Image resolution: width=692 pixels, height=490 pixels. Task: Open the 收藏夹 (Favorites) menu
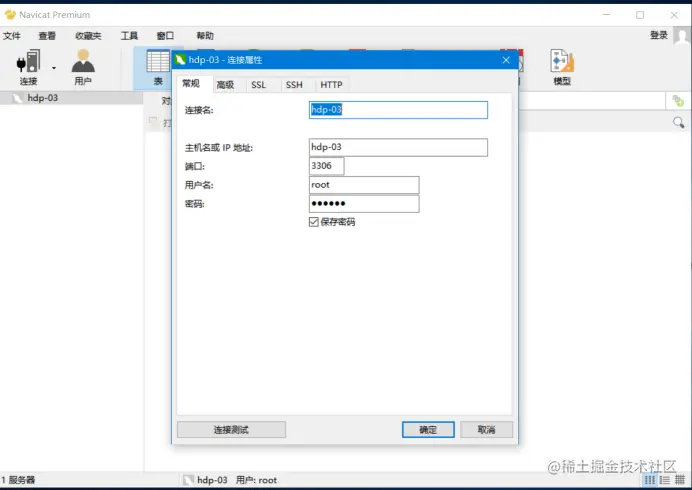88,36
